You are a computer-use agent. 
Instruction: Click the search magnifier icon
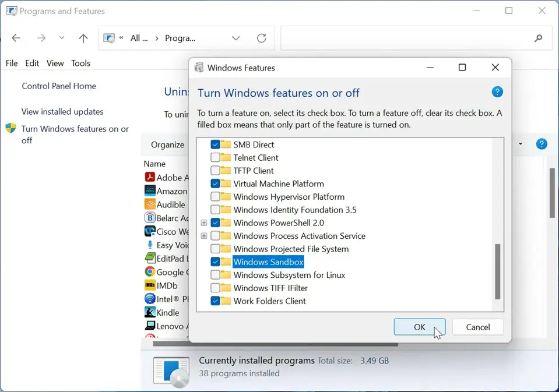pyautogui.click(x=538, y=38)
